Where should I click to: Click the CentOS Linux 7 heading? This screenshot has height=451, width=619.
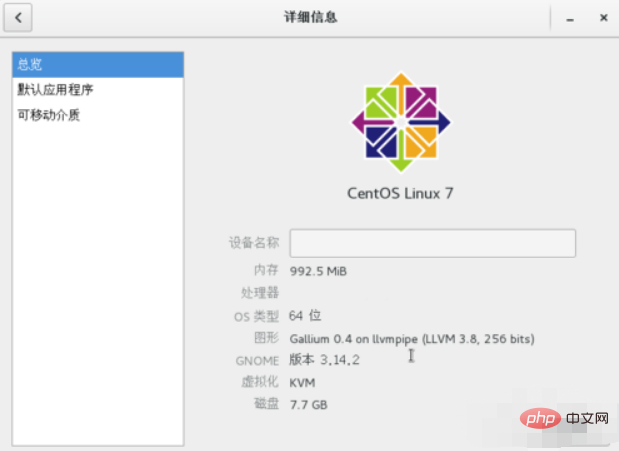point(400,193)
